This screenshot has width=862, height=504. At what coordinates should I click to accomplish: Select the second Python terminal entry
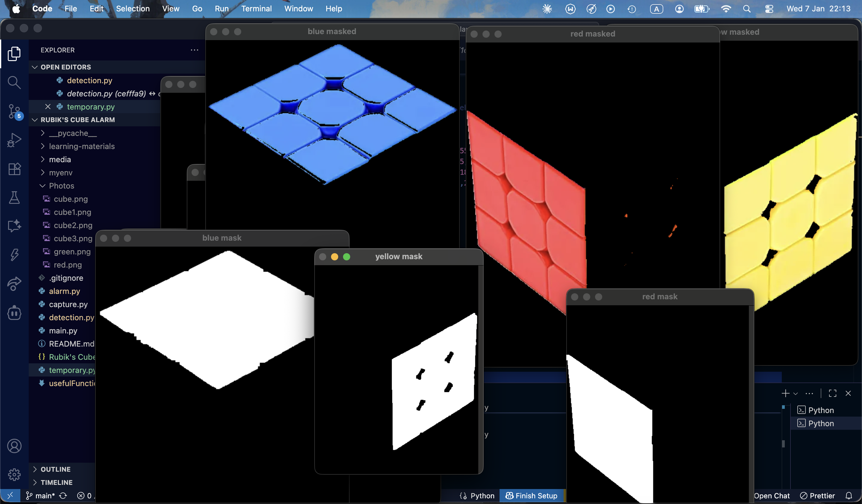[x=821, y=423]
